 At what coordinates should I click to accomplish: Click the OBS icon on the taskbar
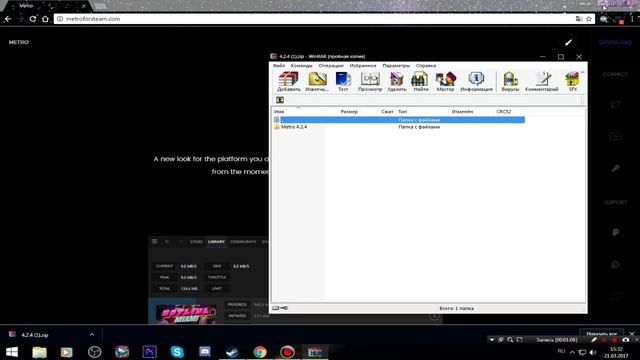95,352
